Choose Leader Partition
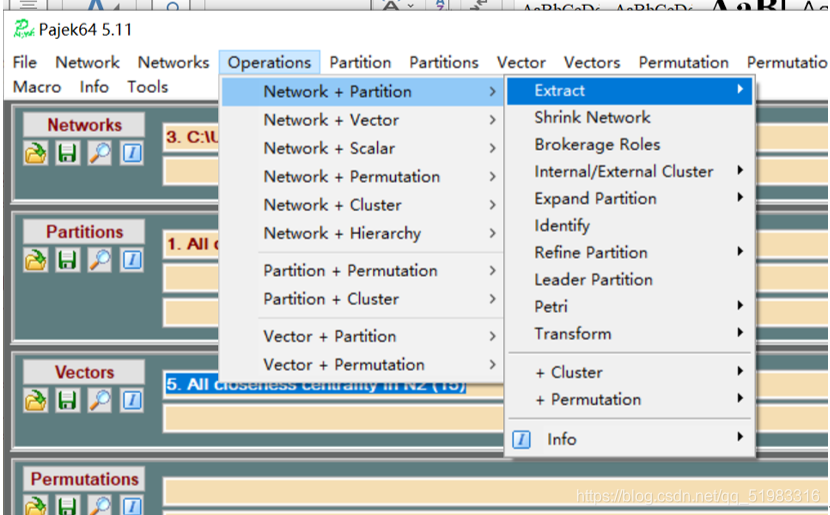The width and height of the screenshot is (830, 515). tap(629, 279)
